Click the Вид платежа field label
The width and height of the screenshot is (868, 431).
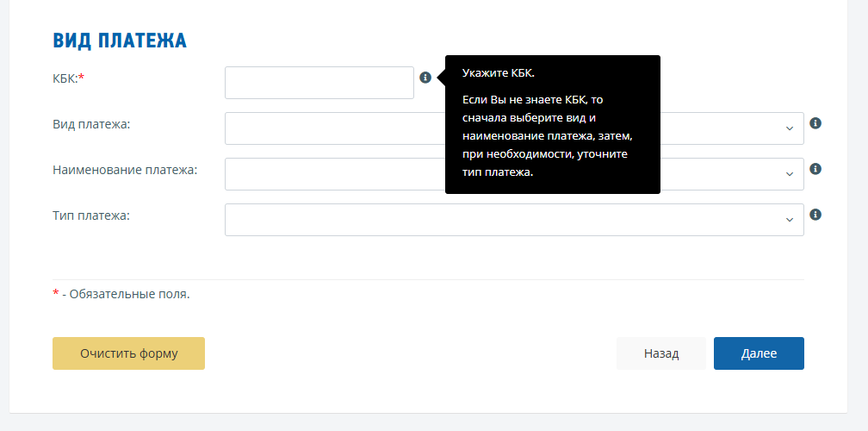[91, 124]
